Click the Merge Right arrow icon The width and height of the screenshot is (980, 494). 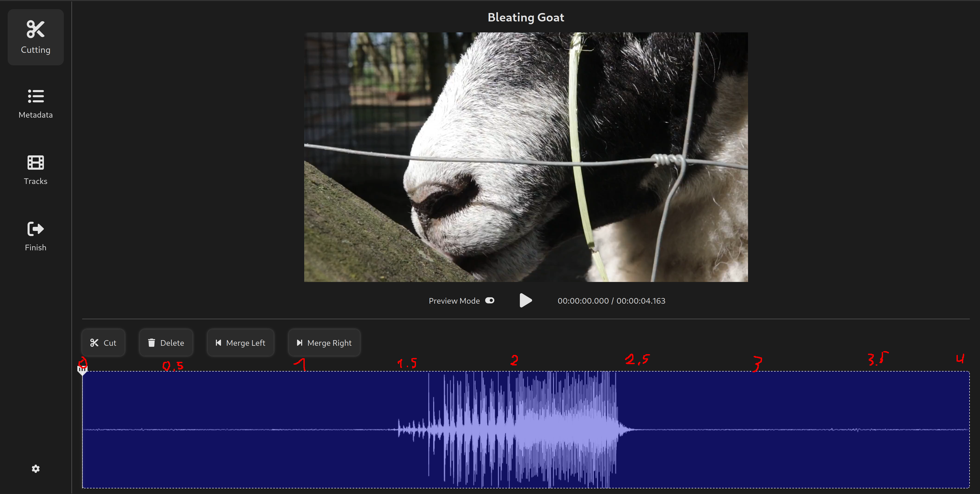[299, 343]
